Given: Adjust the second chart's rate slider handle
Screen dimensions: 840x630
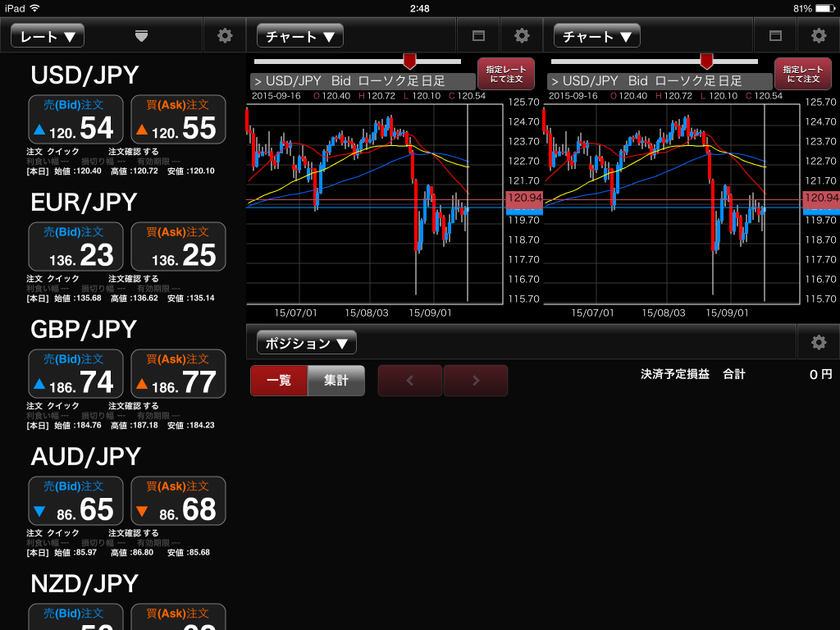Looking at the screenshot, I should pyautogui.click(x=706, y=61).
